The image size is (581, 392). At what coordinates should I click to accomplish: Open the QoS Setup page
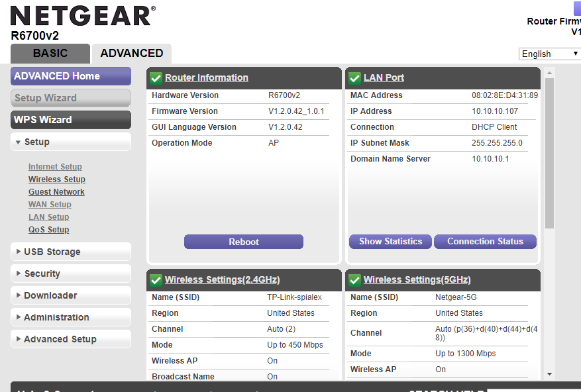click(48, 229)
